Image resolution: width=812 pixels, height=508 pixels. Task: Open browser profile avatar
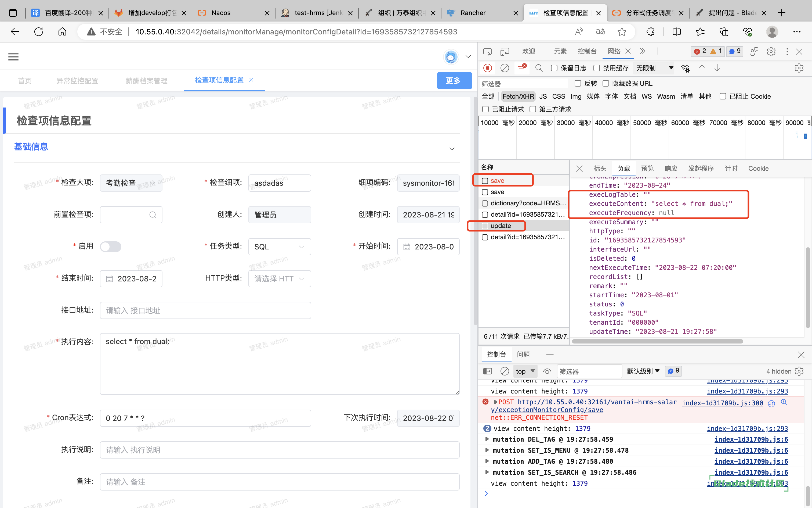point(772,32)
